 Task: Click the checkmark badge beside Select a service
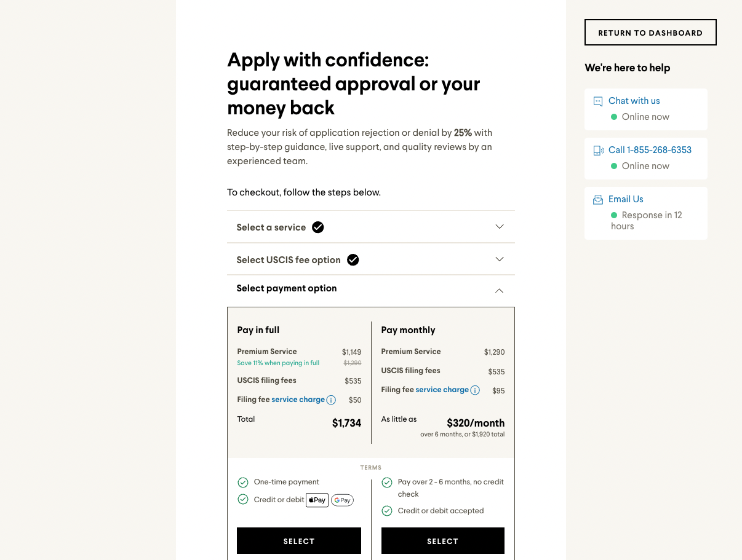(317, 227)
